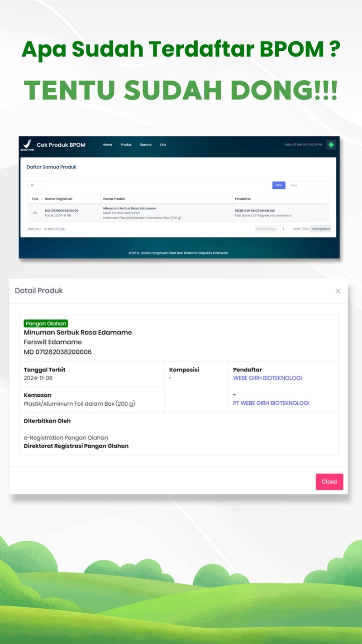The image size is (362, 644).
Task: Close Detail Produk with the X icon
Action: click(x=338, y=291)
